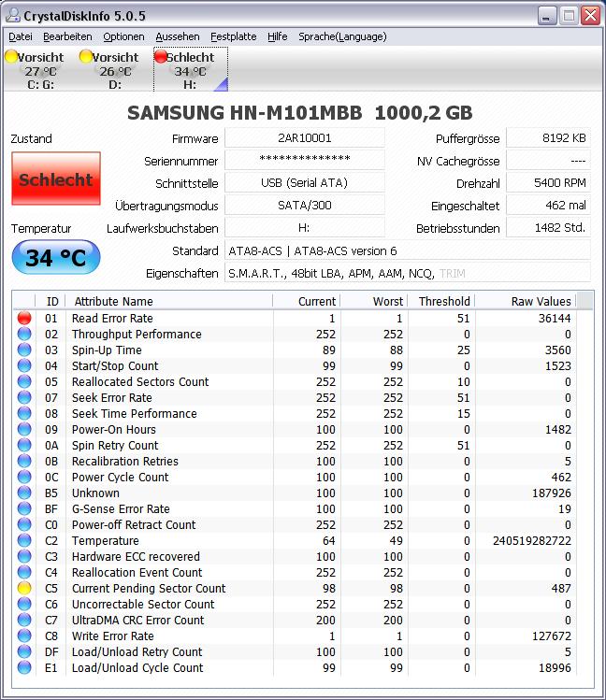
Task: Click the masked Seriennummer field
Action: [305, 160]
